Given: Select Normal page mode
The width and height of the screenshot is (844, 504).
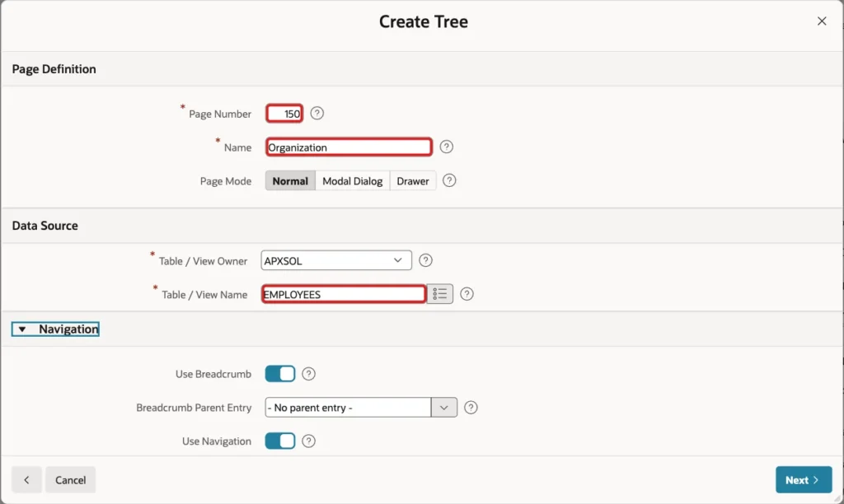Looking at the screenshot, I should pyautogui.click(x=290, y=181).
